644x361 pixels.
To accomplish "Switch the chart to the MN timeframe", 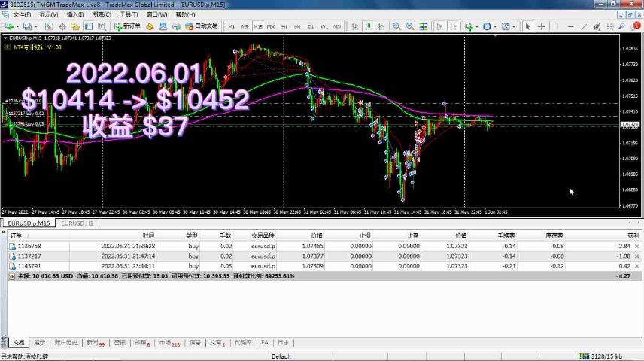I will click(337, 26).
